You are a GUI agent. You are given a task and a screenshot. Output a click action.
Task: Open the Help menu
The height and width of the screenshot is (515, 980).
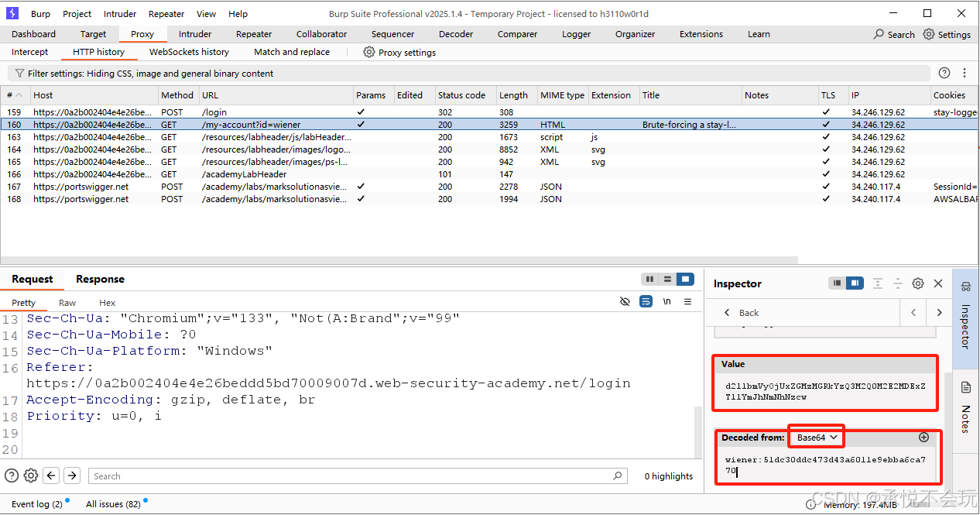[x=238, y=14]
